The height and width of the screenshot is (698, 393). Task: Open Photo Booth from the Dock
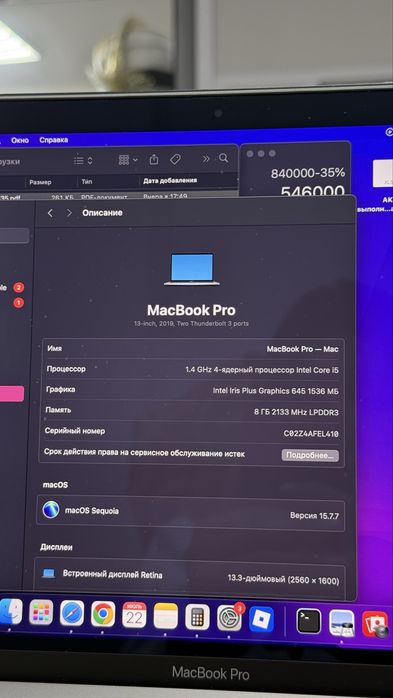[375, 625]
